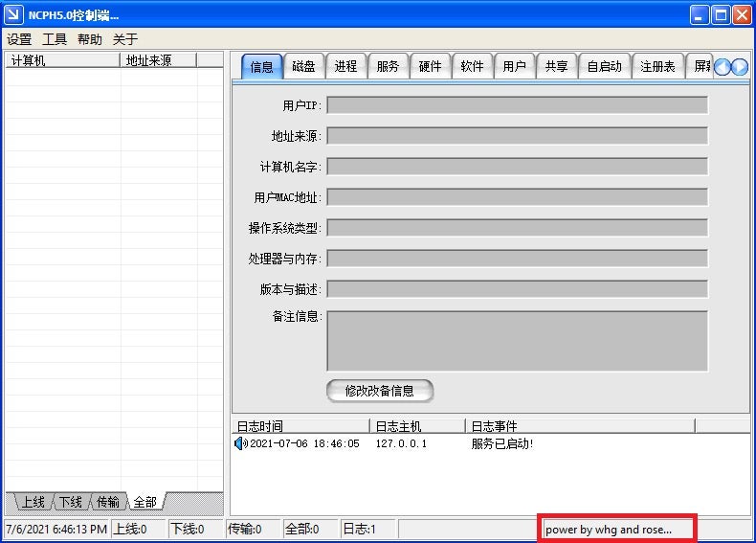Open the 关于 menu
Screen dimensions: 756x543
125,39
